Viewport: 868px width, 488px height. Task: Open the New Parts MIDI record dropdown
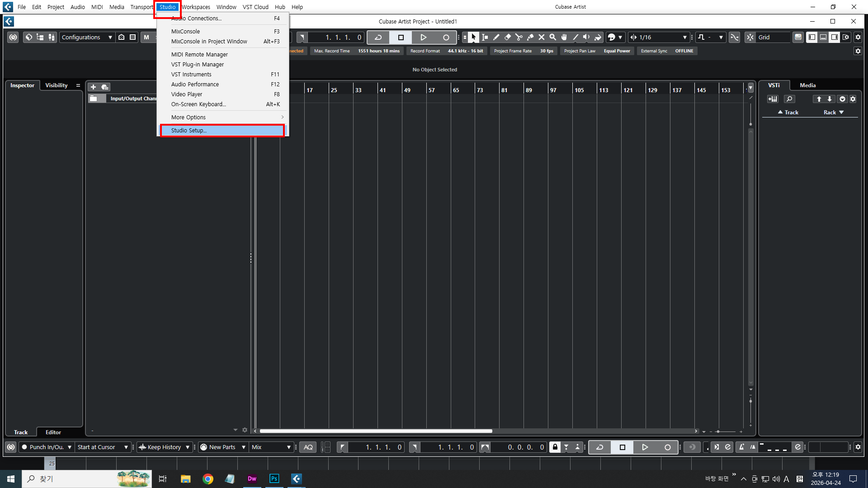click(223, 447)
